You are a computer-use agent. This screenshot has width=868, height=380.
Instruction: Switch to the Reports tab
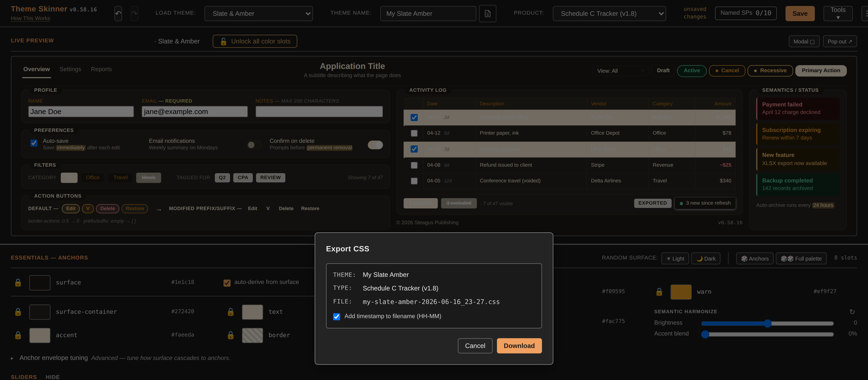click(x=101, y=69)
